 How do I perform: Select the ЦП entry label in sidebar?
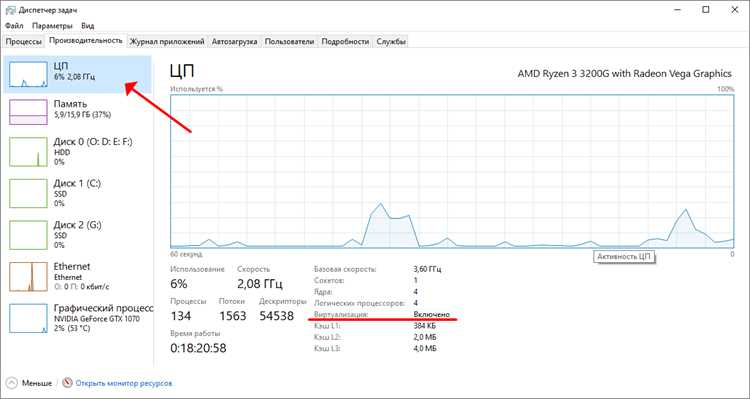tap(61, 66)
